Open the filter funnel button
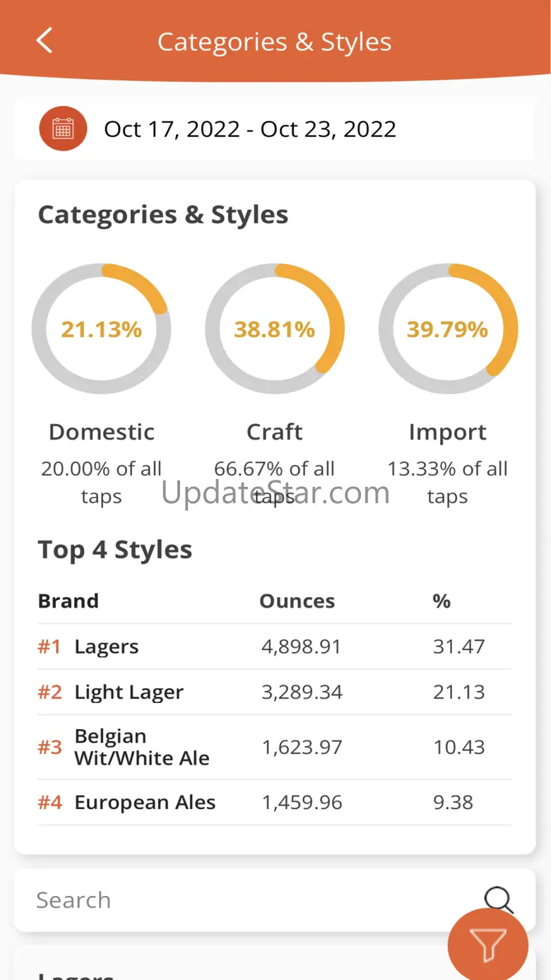Viewport: 551px width, 980px height. click(x=488, y=945)
